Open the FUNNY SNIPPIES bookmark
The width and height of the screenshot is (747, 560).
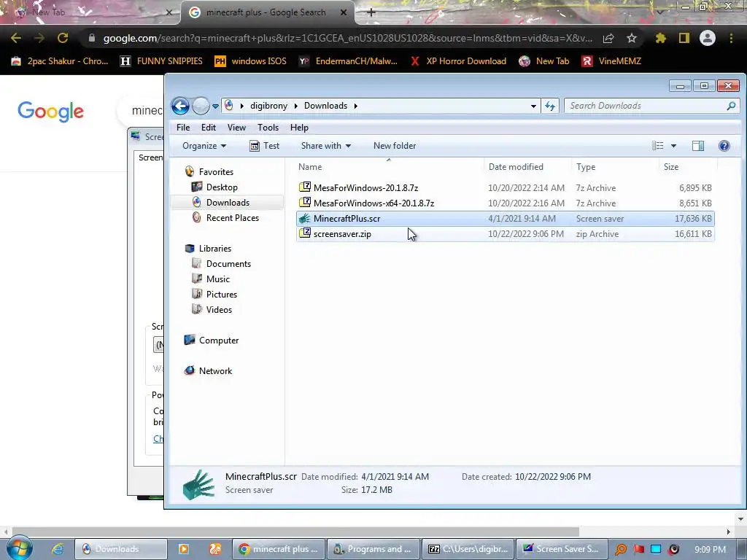tap(161, 61)
